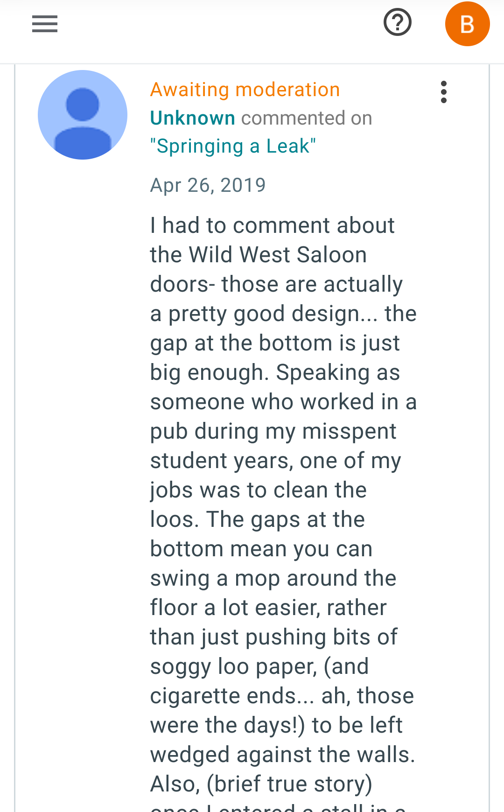Viewport: 504px width, 812px height.
Task: Click the line "Also, (brief true story)"
Action: coord(261,784)
